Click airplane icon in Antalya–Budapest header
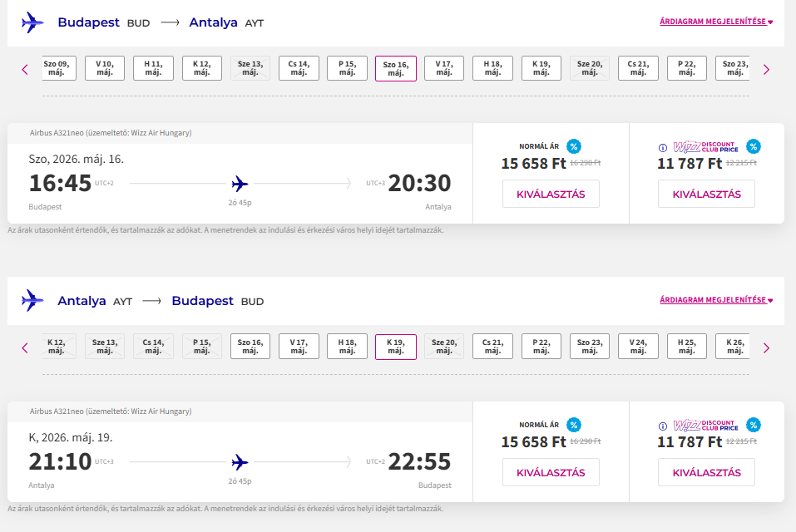The height and width of the screenshot is (532, 796). [x=32, y=300]
